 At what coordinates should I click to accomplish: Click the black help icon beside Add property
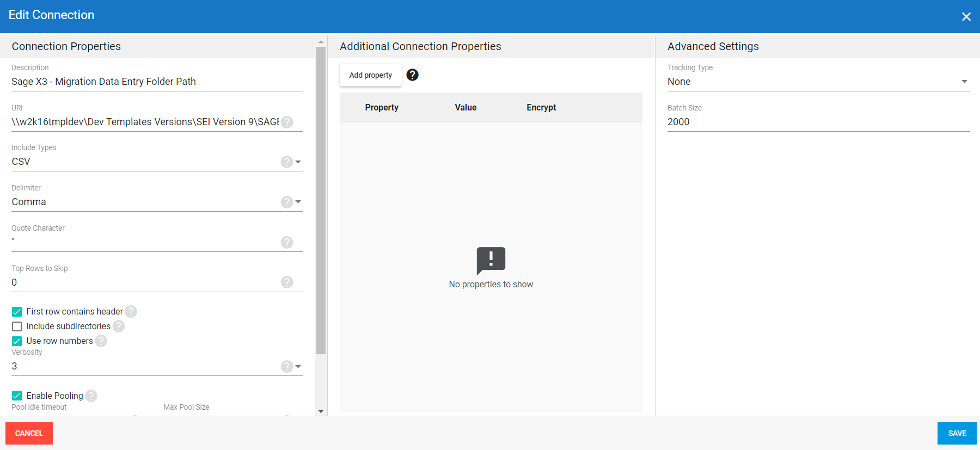[x=413, y=75]
